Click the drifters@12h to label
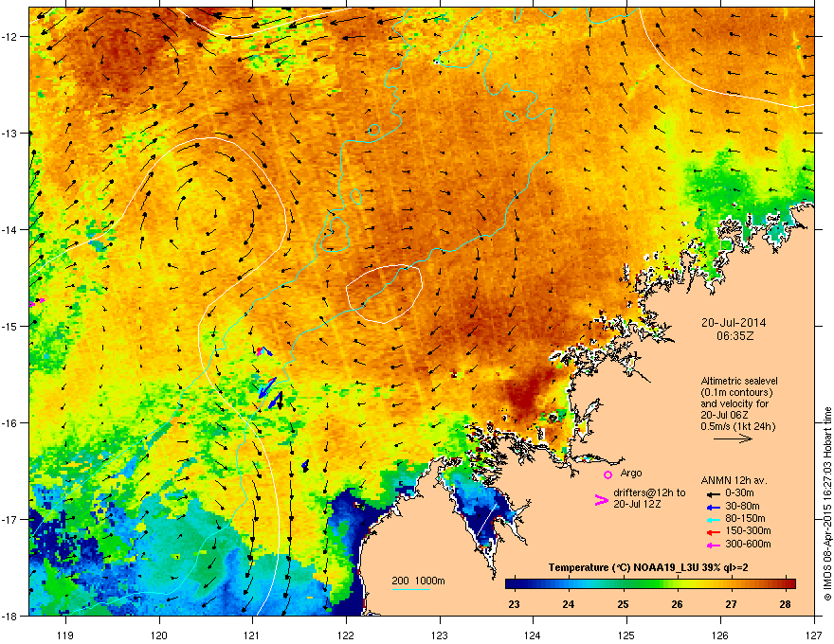This screenshot has width=834, height=644. click(x=649, y=493)
